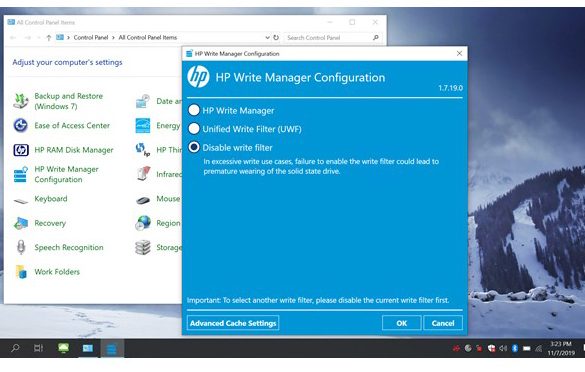The width and height of the screenshot is (585, 372).
Task: Open the Work Folders icon
Action: point(21,272)
